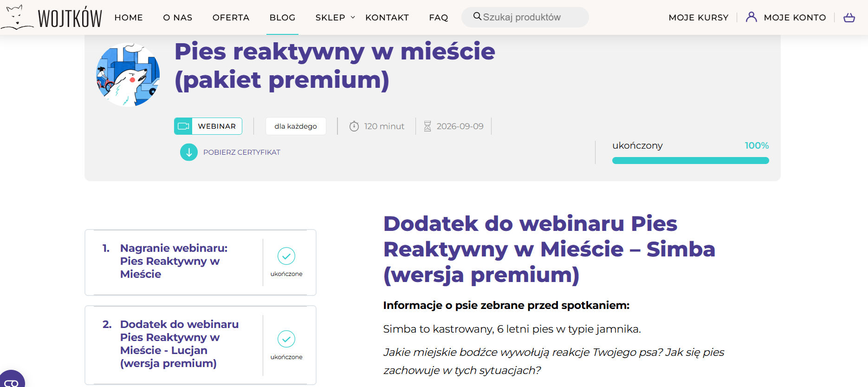Open the purple accessibility widget in the corner
The width and height of the screenshot is (868, 387).
pos(12,380)
